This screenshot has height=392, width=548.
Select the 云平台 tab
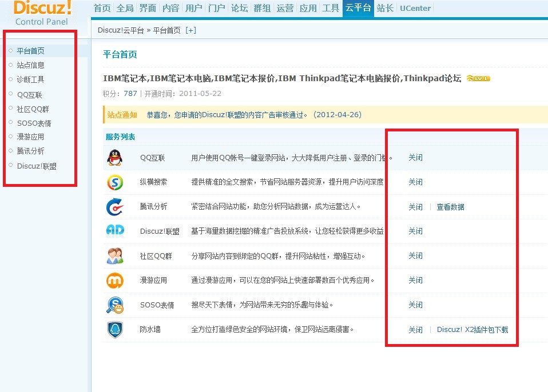click(x=358, y=8)
